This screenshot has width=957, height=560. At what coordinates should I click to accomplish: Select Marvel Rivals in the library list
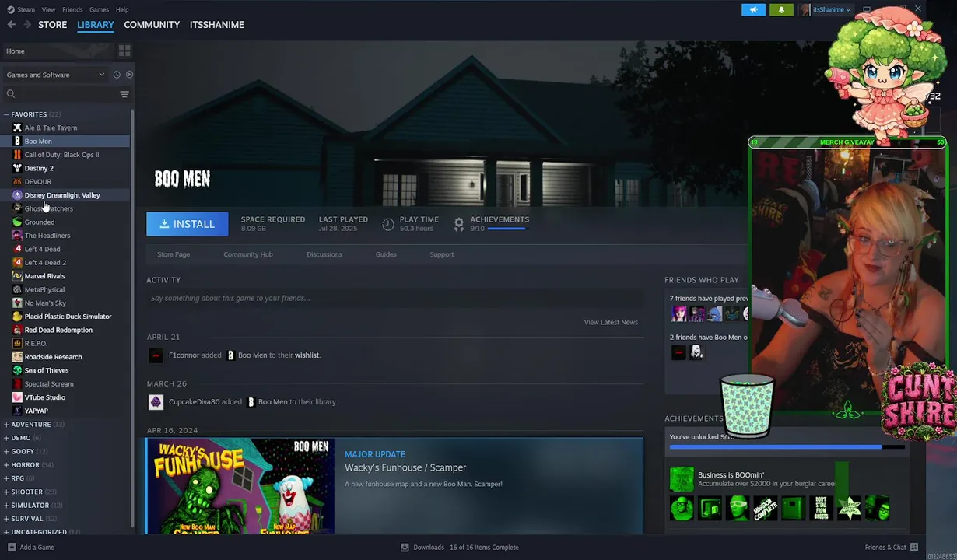[44, 276]
